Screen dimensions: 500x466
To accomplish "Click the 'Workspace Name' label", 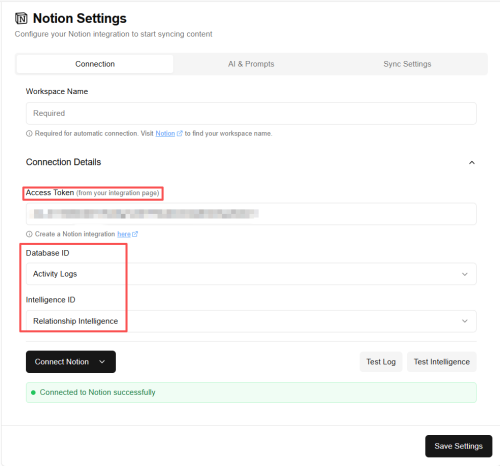I will coord(57,91).
